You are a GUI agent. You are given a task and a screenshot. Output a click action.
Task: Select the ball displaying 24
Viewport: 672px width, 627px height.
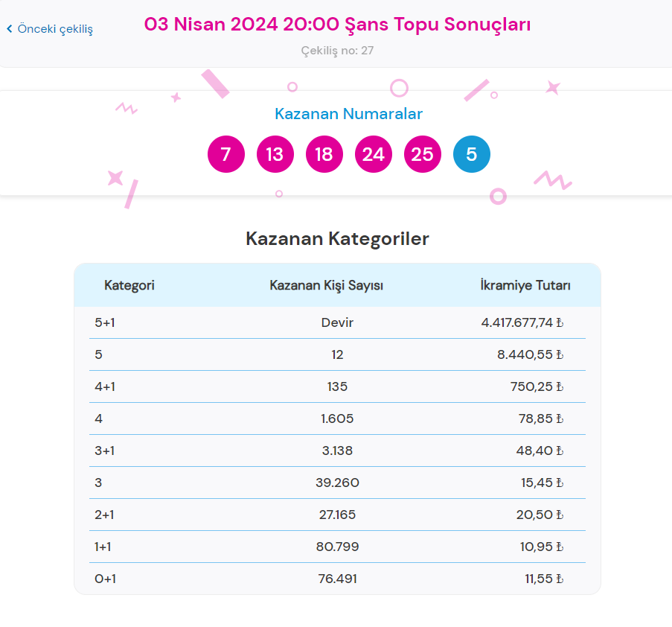373,154
